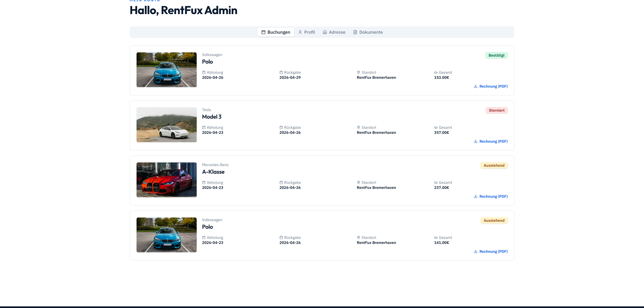Download Rechnung (PDF) for Tesla Model 3
The height and width of the screenshot is (308, 644).
point(491,141)
